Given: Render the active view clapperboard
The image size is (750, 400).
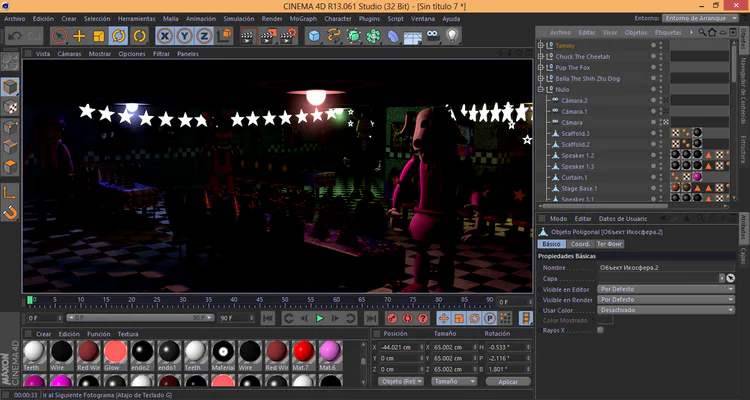Looking at the screenshot, I should pyautogui.click(x=248, y=36).
